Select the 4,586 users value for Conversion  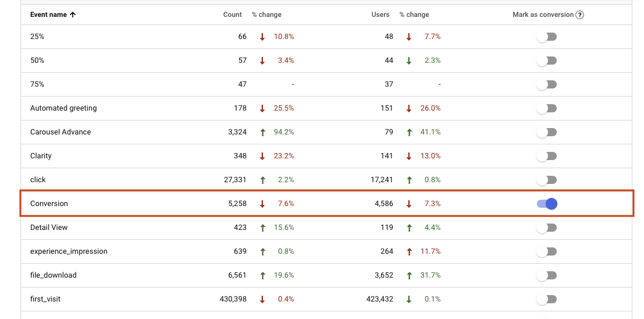click(383, 204)
